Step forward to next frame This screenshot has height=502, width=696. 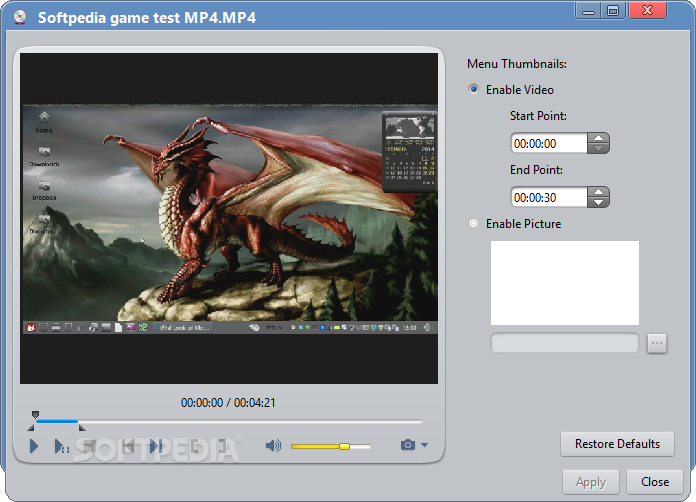coord(156,446)
